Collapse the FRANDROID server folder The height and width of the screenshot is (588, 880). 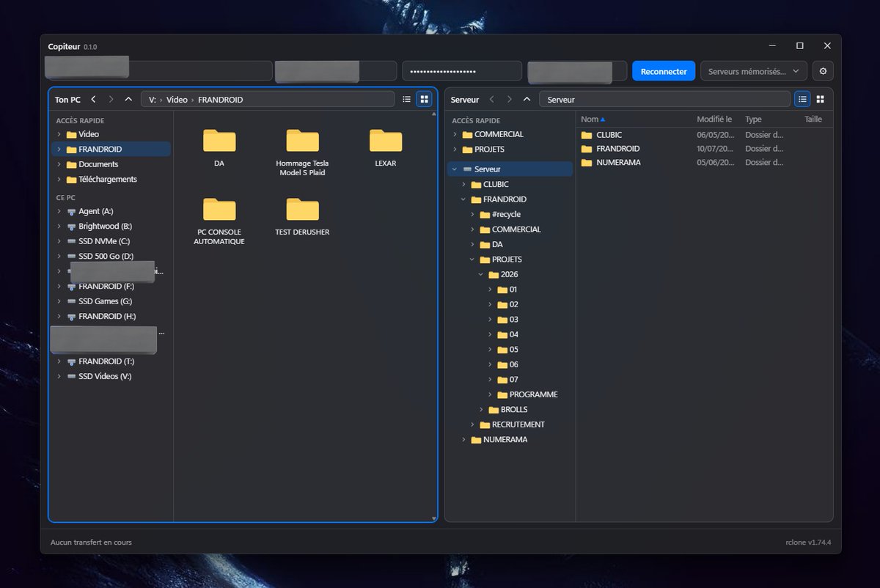pos(464,199)
